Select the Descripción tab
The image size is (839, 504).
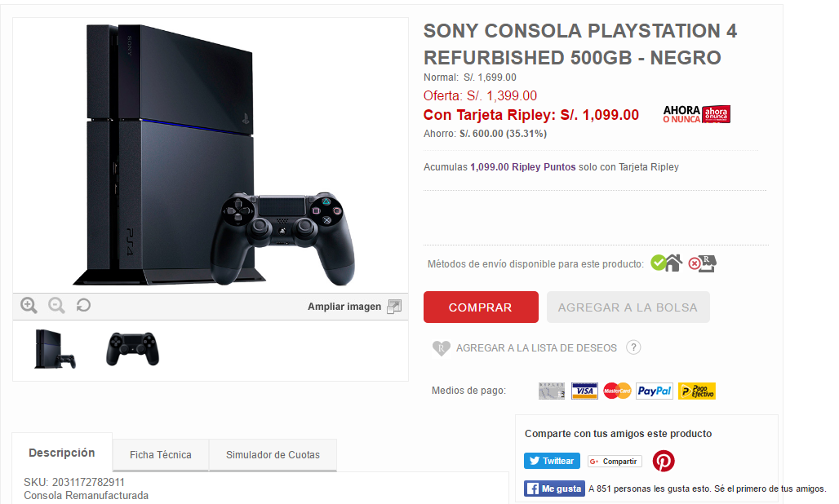(62, 453)
